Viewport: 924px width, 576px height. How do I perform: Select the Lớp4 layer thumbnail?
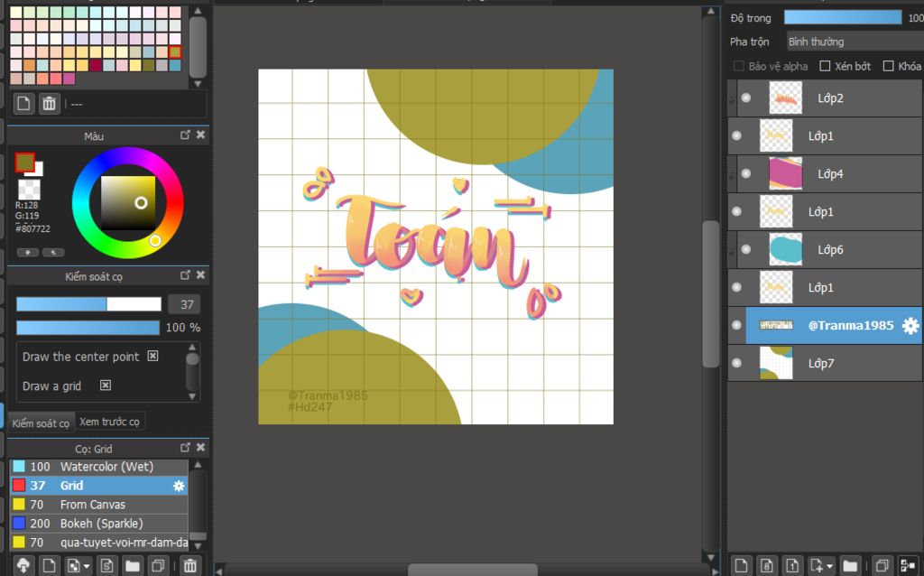[786, 174]
